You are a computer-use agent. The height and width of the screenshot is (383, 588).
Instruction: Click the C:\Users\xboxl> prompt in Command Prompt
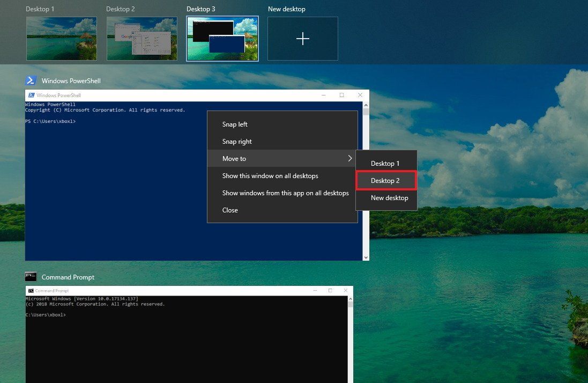46,315
